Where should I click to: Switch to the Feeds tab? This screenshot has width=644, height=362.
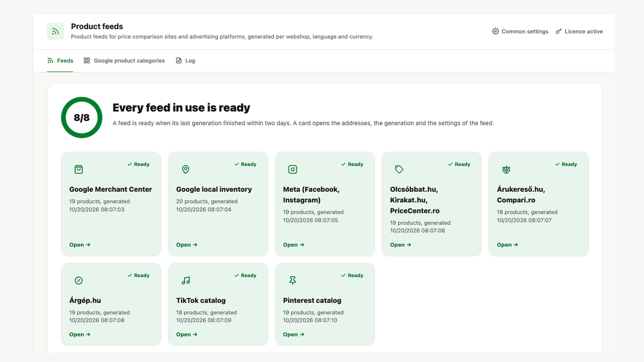click(x=60, y=60)
